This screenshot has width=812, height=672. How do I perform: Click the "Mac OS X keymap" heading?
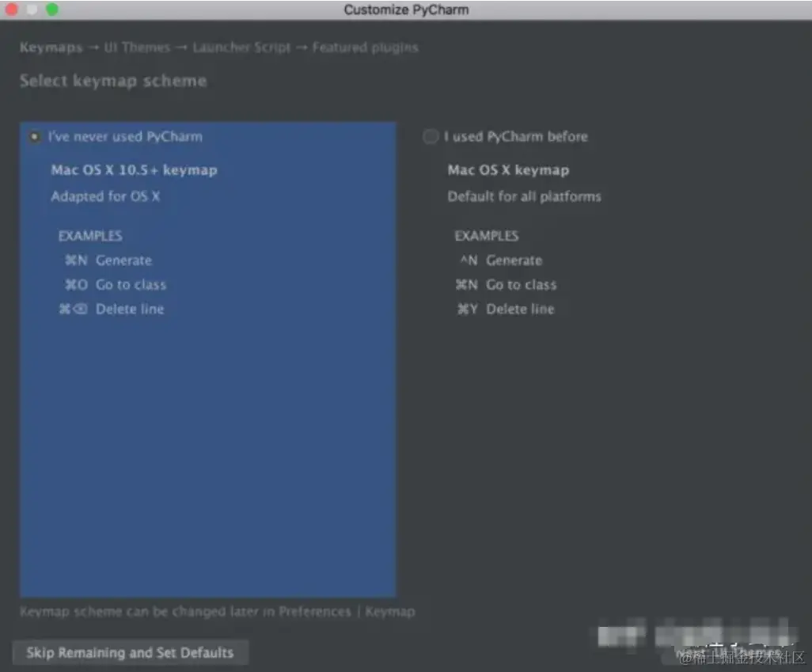click(509, 170)
